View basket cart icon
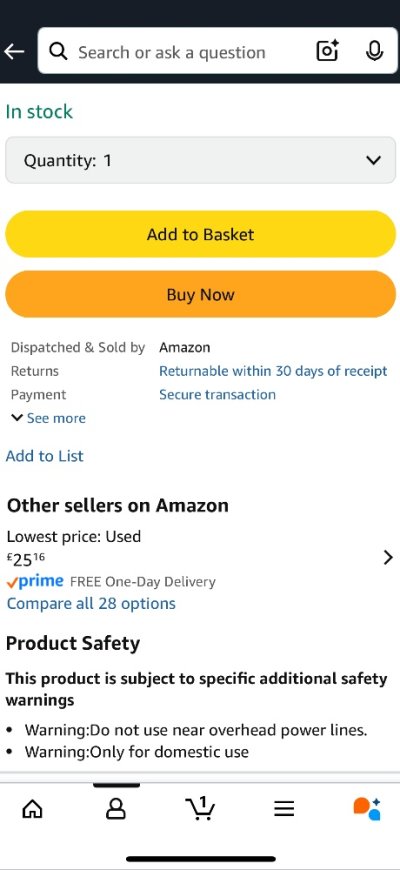Viewport: 400px width, 870px height. click(200, 808)
